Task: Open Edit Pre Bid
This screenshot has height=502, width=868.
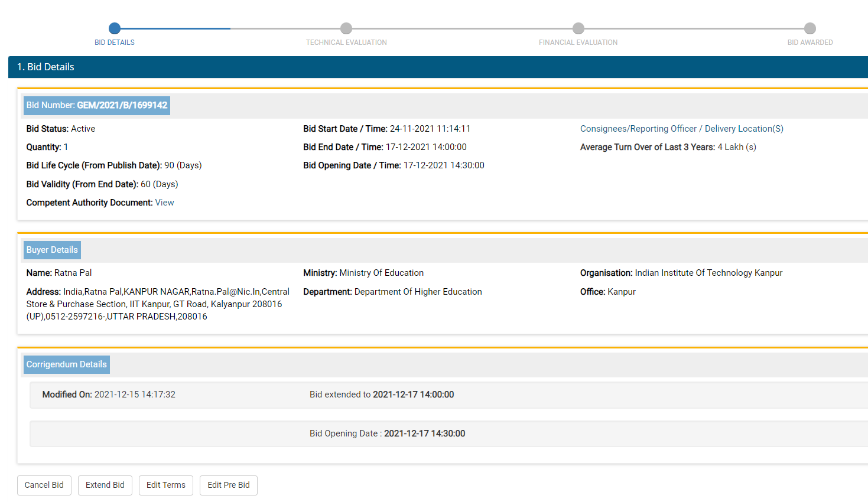Action: pos(229,485)
